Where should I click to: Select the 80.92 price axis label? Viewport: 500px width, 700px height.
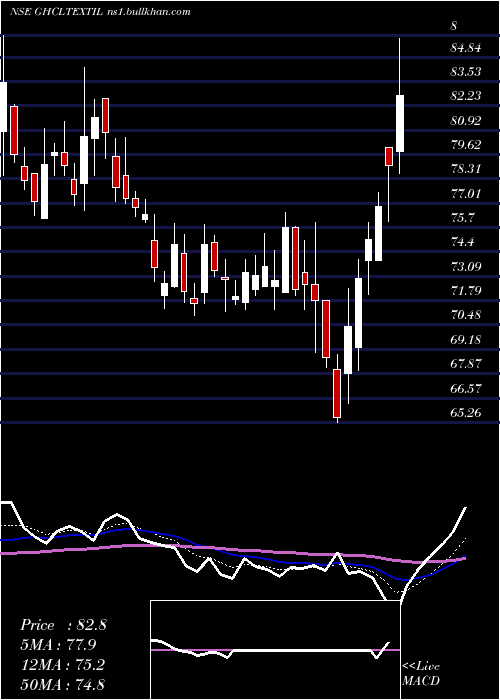(466, 121)
